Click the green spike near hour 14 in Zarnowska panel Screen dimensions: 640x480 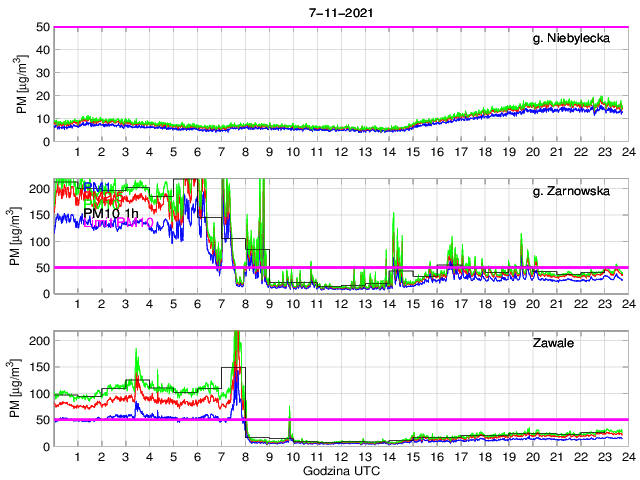pyautogui.click(x=393, y=217)
